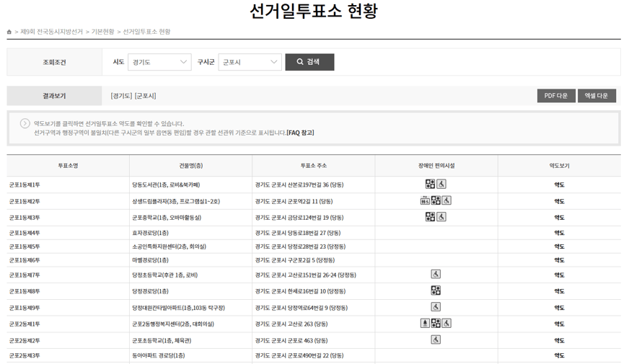Click wheelchair icon for 군포1동제9투
Image resolution: width=629 pixels, height=364 pixels.
436,307
